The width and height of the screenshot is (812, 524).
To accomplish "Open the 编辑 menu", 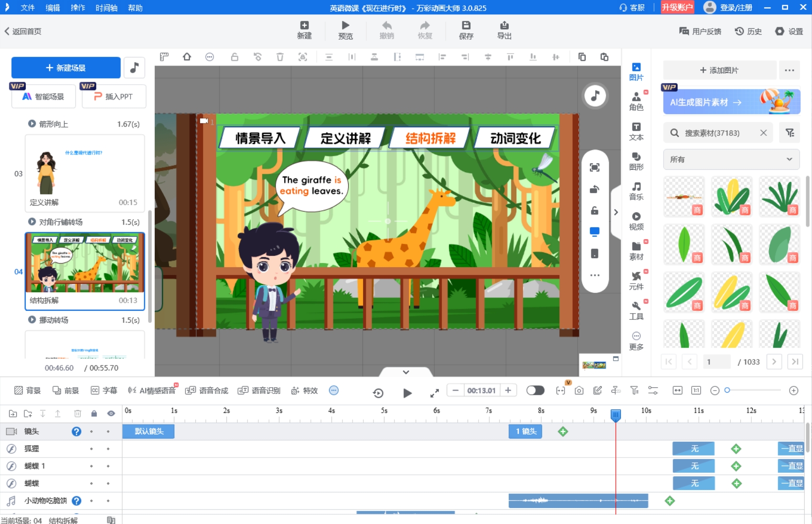I will click(x=53, y=8).
